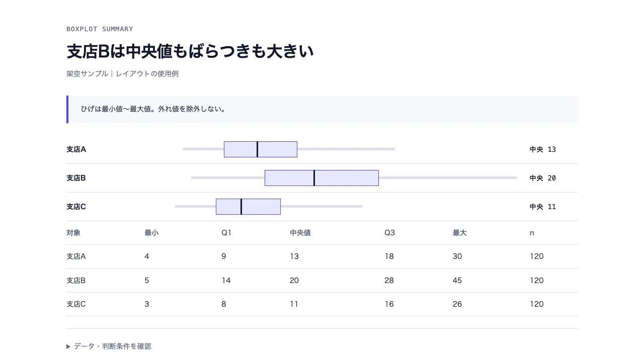Select the 支店C cell in the table
Image resolution: width=644 pixels, height=362 pixels.
pos(76,304)
